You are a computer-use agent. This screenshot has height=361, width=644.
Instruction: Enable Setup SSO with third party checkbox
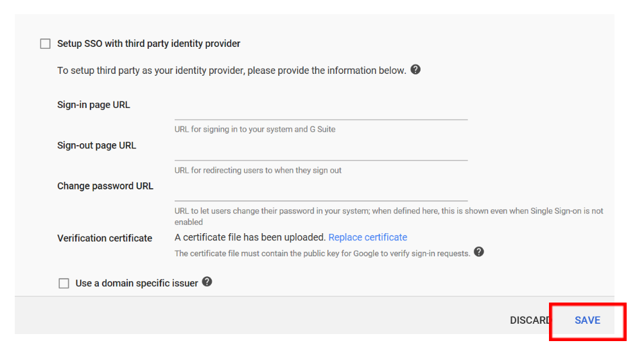pyautogui.click(x=45, y=44)
